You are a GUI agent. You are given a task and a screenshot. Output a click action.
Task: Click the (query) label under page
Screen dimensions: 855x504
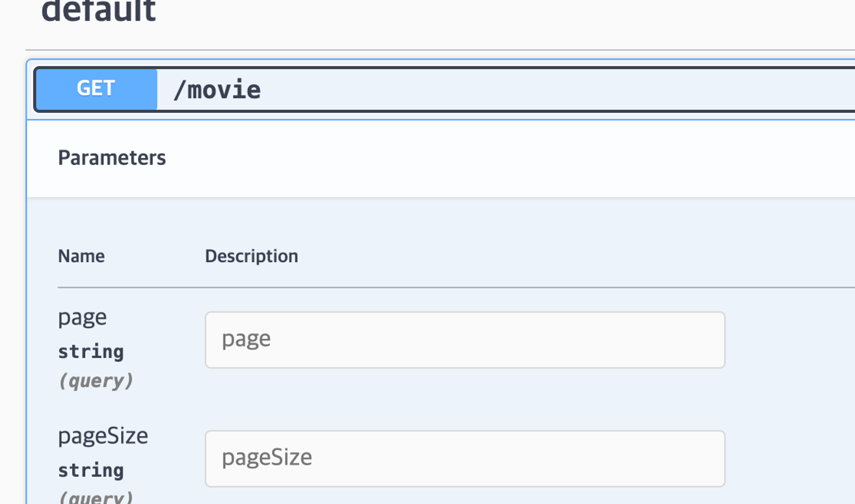(x=96, y=380)
